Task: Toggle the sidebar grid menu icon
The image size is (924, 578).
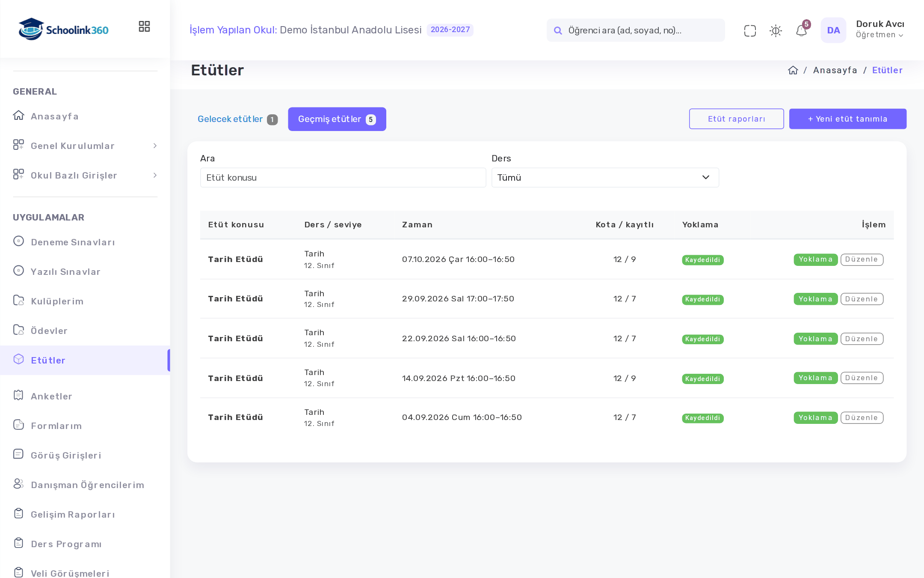Action: (144, 27)
